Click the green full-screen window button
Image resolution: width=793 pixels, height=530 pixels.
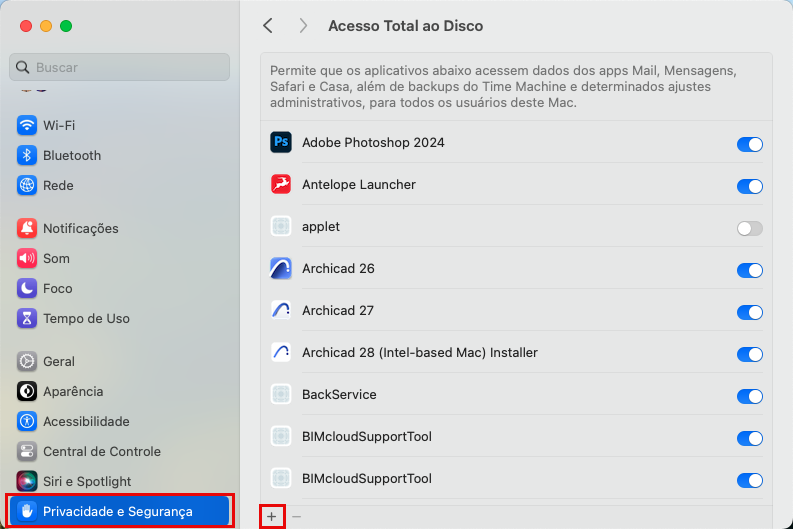tap(66, 26)
